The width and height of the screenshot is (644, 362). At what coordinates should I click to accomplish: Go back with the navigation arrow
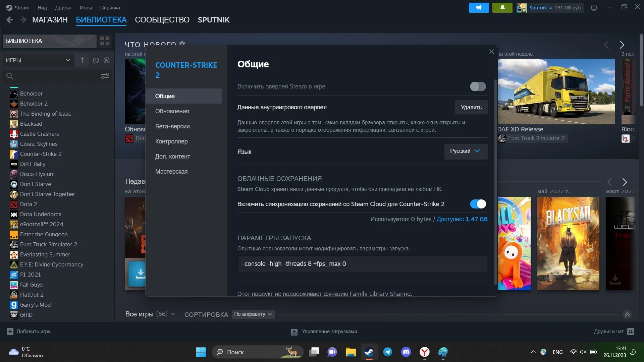10,20
